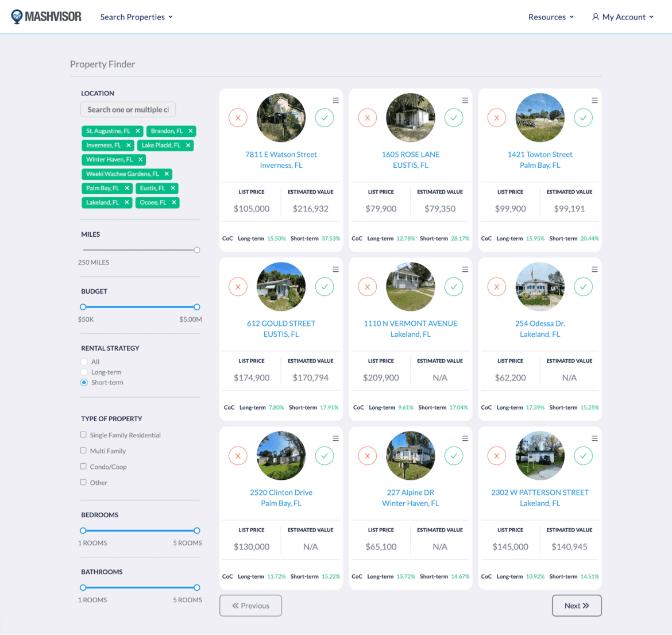Reject the 7811 E Watson Street property
The height and width of the screenshot is (635, 672).
238,117
